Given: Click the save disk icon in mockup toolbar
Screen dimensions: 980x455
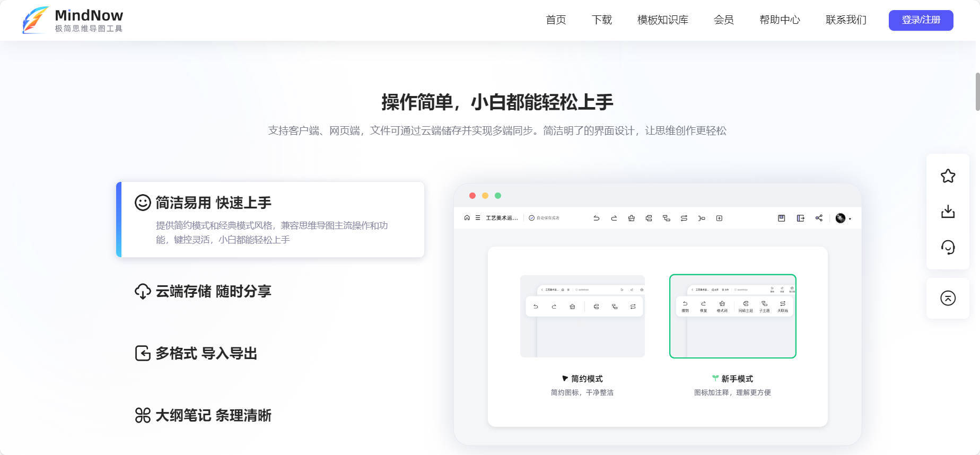Looking at the screenshot, I should coord(782,218).
